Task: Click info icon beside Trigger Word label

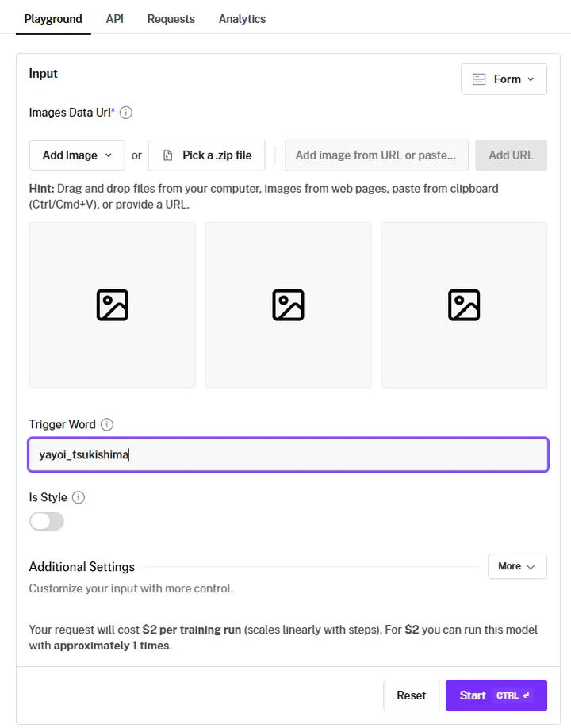Action: pos(107,424)
